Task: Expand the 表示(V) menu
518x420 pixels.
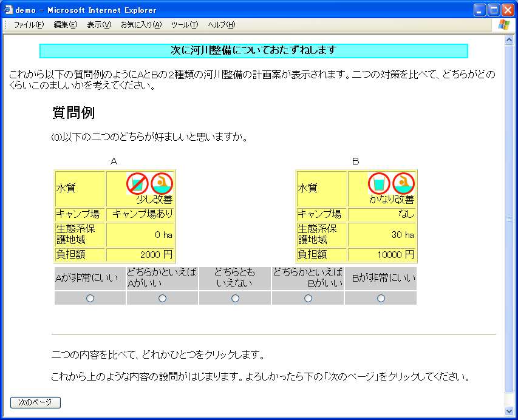Action: (x=99, y=25)
